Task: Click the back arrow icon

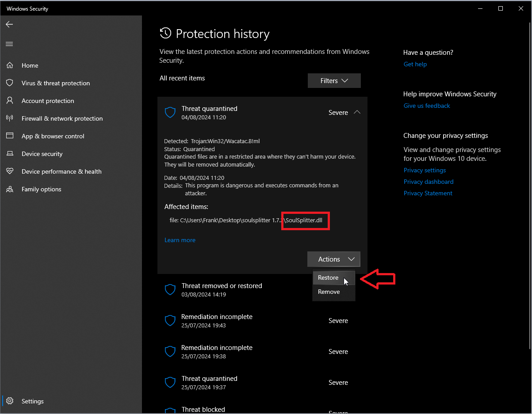Action: tap(9, 24)
